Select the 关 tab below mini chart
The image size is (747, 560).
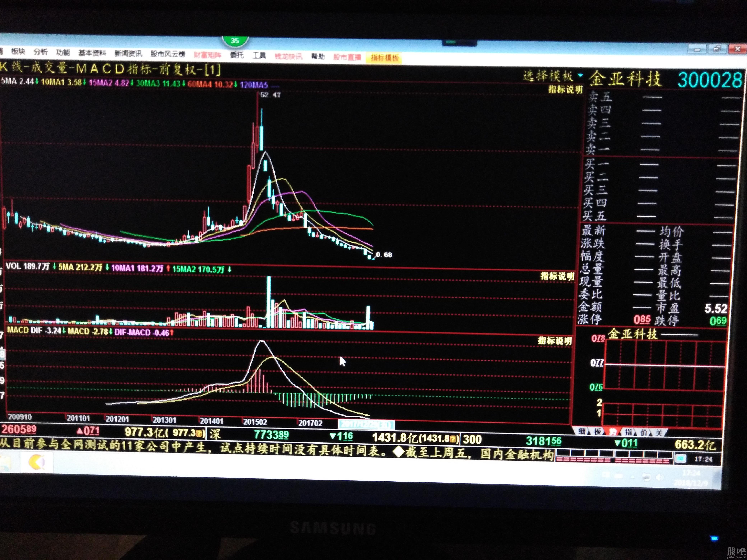659,433
